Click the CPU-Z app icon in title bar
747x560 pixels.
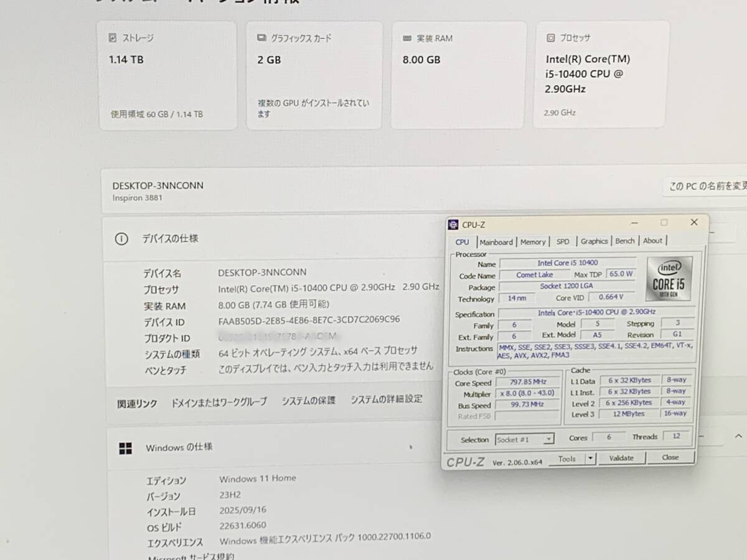point(454,225)
